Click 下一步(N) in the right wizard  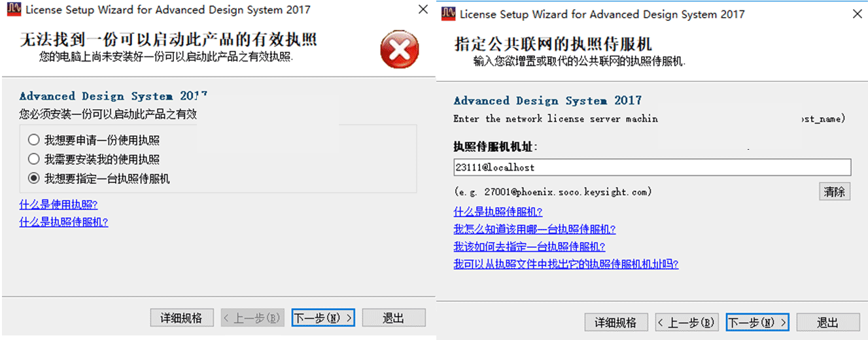pos(757,323)
